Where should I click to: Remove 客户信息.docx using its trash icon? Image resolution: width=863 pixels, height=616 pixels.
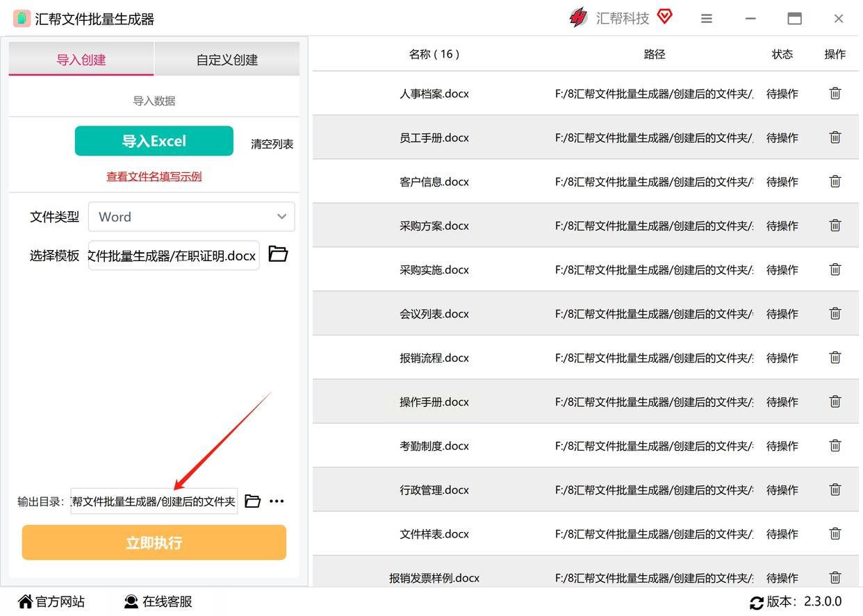pos(835,181)
